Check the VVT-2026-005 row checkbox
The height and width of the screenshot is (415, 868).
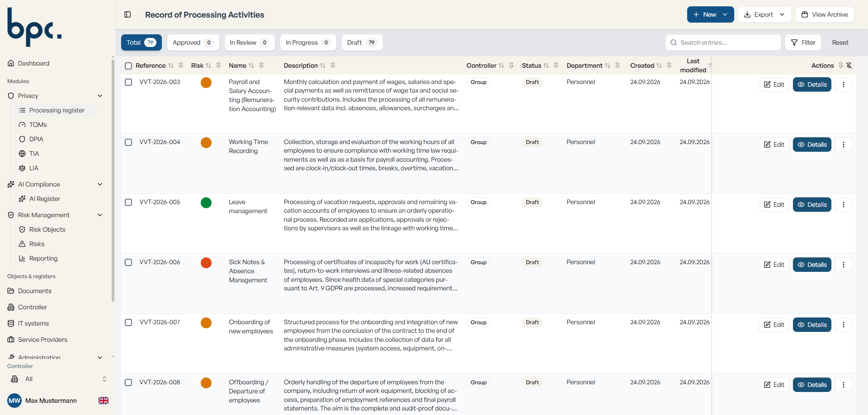[128, 202]
